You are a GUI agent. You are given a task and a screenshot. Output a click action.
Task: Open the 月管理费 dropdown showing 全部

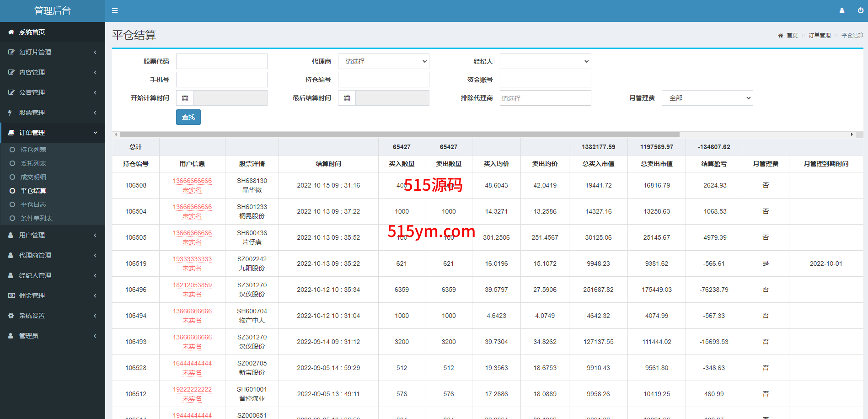(707, 98)
